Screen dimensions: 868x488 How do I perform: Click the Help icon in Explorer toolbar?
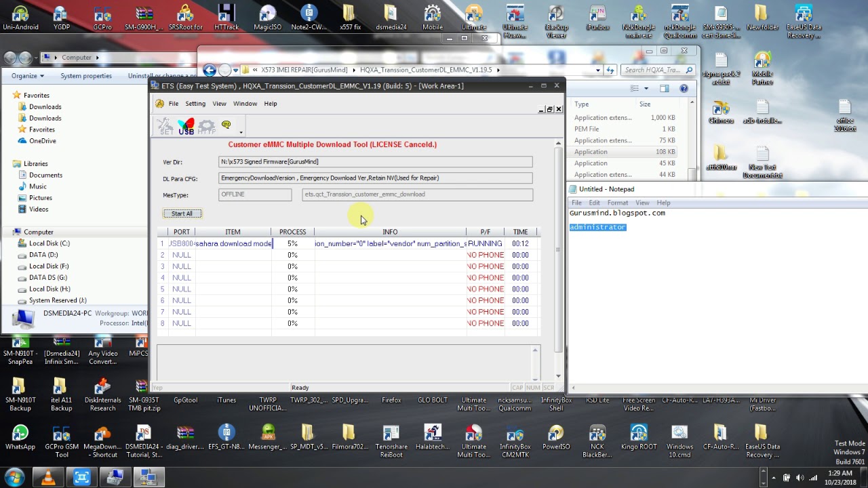point(684,88)
